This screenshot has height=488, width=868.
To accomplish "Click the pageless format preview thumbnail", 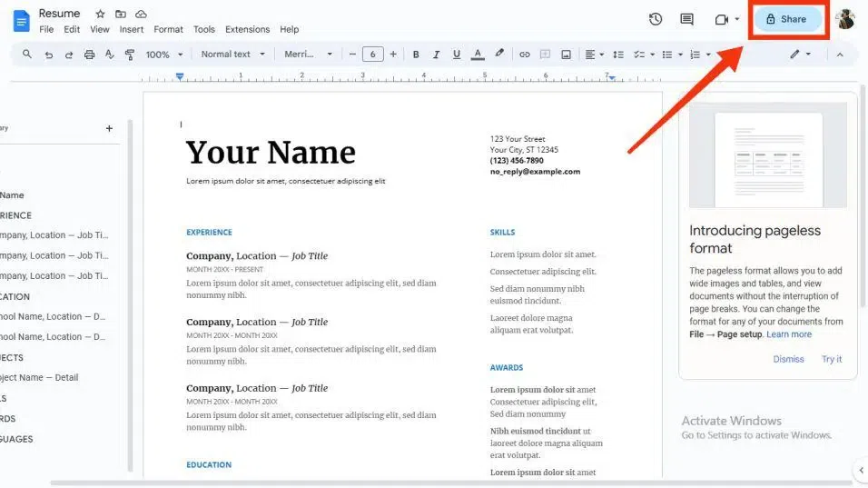I will [x=768, y=155].
